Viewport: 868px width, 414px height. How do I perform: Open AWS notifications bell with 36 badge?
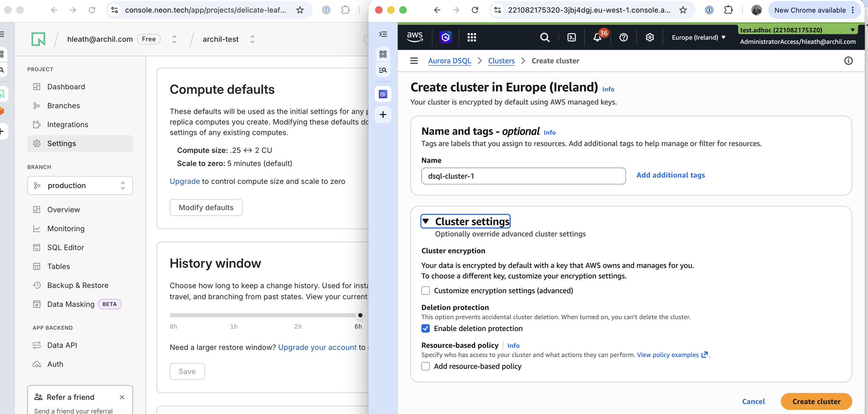click(x=598, y=37)
